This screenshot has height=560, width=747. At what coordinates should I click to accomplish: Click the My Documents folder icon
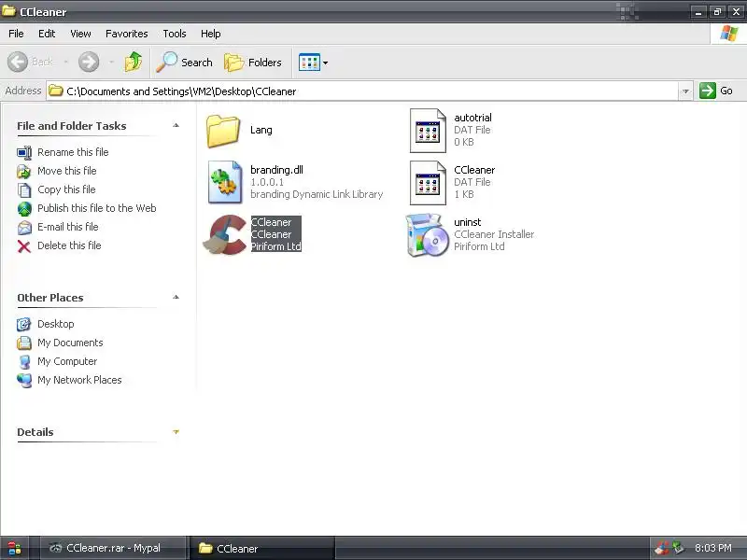pyautogui.click(x=24, y=343)
